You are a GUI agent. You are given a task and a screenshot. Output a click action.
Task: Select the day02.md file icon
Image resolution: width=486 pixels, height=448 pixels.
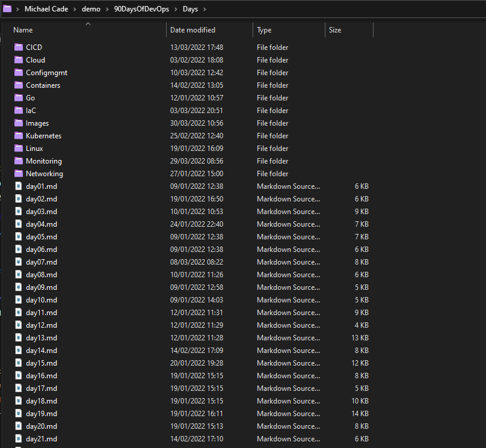[x=19, y=199]
